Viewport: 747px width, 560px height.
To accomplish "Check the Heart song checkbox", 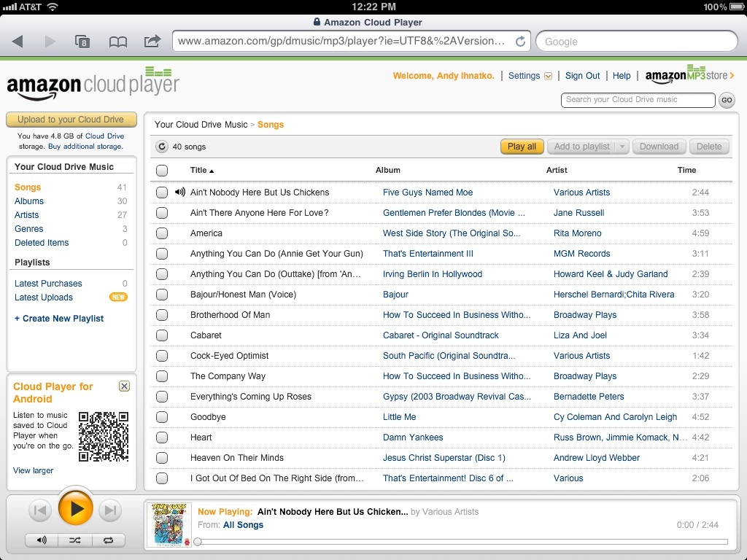I will 162,437.
